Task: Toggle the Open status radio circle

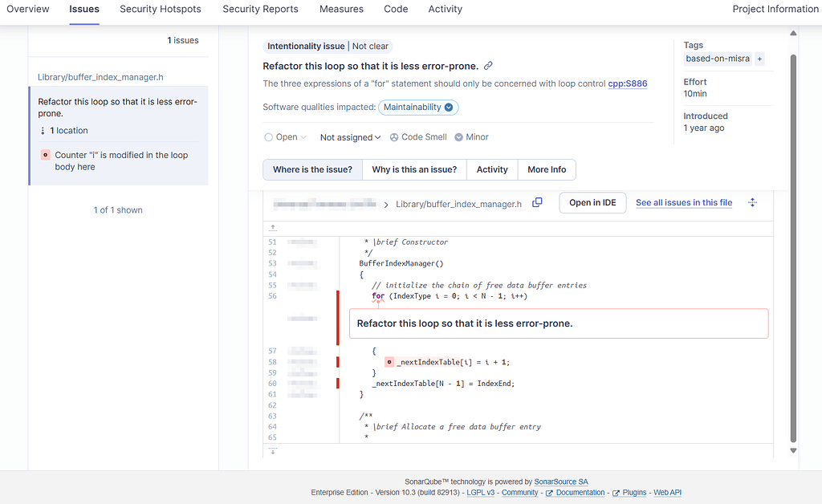Action: coord(270,136)
